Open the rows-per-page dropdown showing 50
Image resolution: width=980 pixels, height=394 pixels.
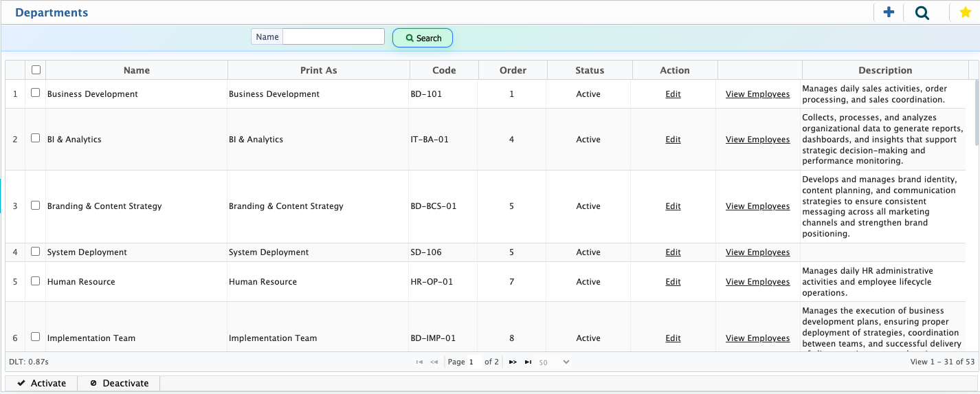(x=554, y=362)
